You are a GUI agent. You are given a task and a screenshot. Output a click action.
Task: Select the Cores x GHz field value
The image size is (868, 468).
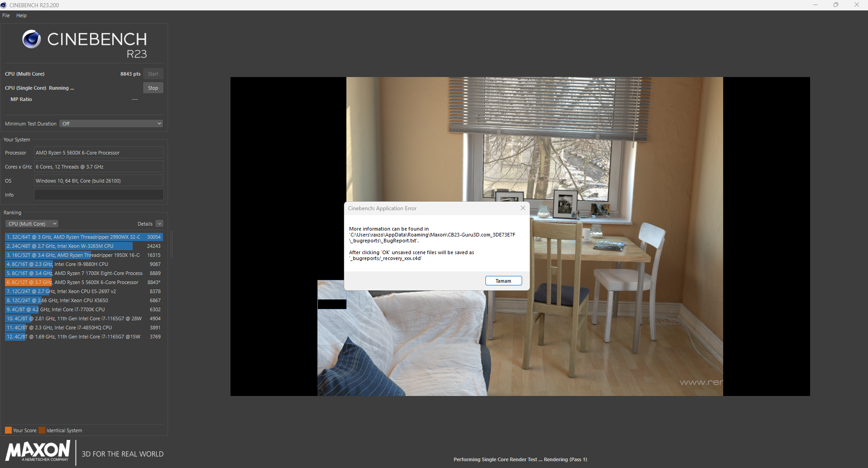click(x=99, y=167)
